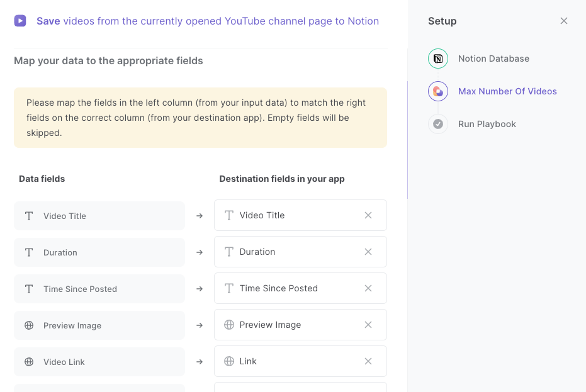
Task: Click the playbook title about saving YouTube videos
Action: 208,21
